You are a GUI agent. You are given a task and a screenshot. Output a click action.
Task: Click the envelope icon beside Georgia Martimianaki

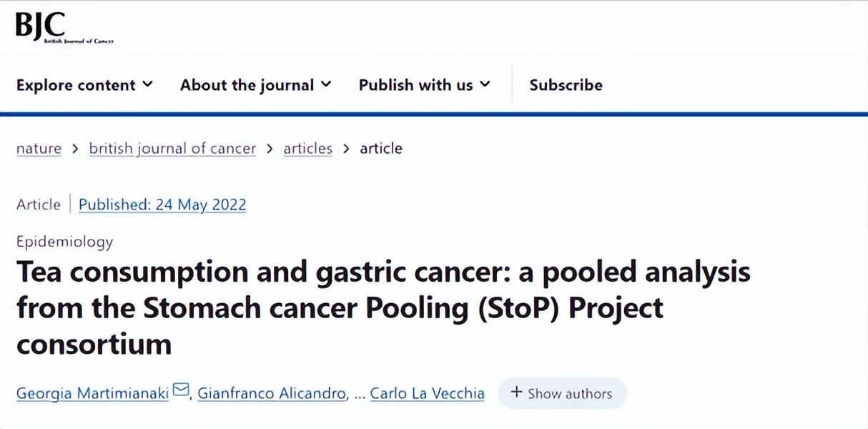click(181, 390)
